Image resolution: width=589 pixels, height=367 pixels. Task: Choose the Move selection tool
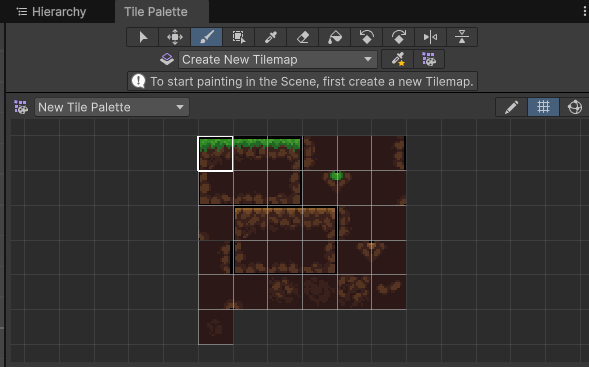point(175,37)
